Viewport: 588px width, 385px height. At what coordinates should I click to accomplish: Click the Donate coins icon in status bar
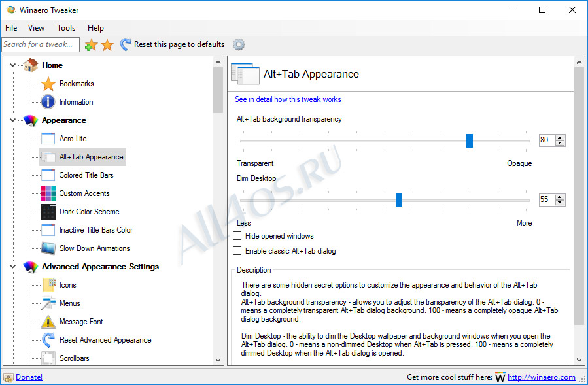[x=9, y=378]
